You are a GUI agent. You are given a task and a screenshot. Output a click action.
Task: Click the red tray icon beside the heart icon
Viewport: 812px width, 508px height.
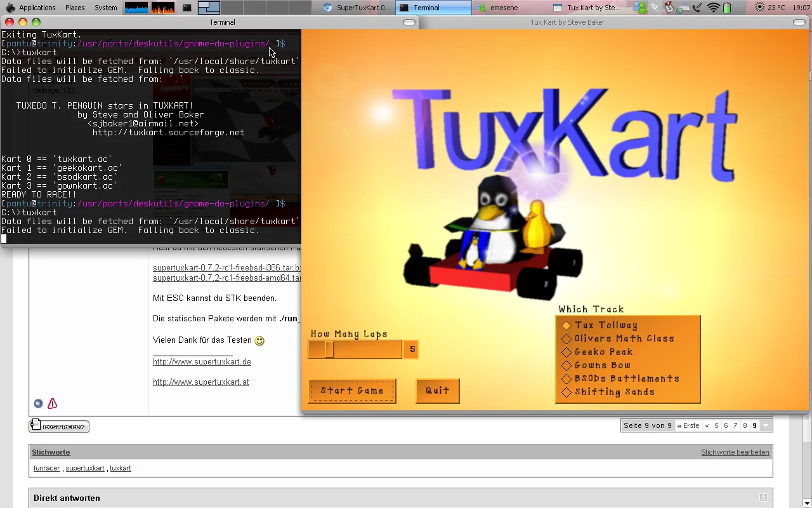(669, 8)
